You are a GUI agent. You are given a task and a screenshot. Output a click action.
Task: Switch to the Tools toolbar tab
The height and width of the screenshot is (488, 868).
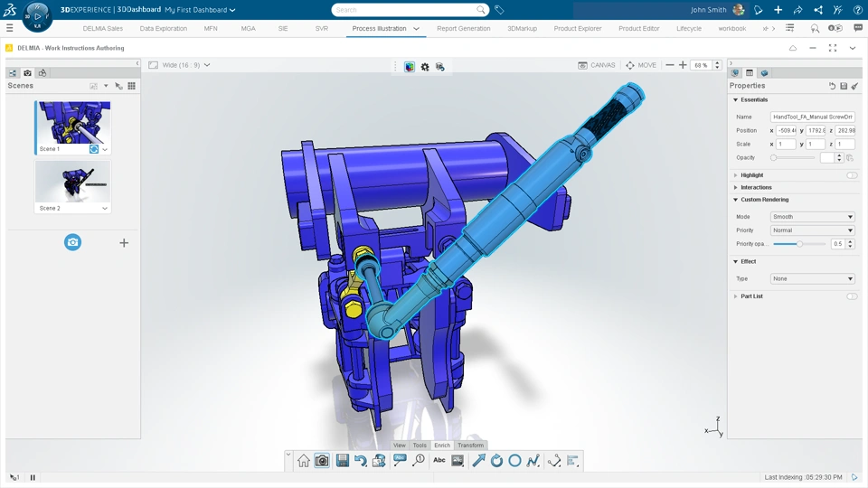coord(420,446)
